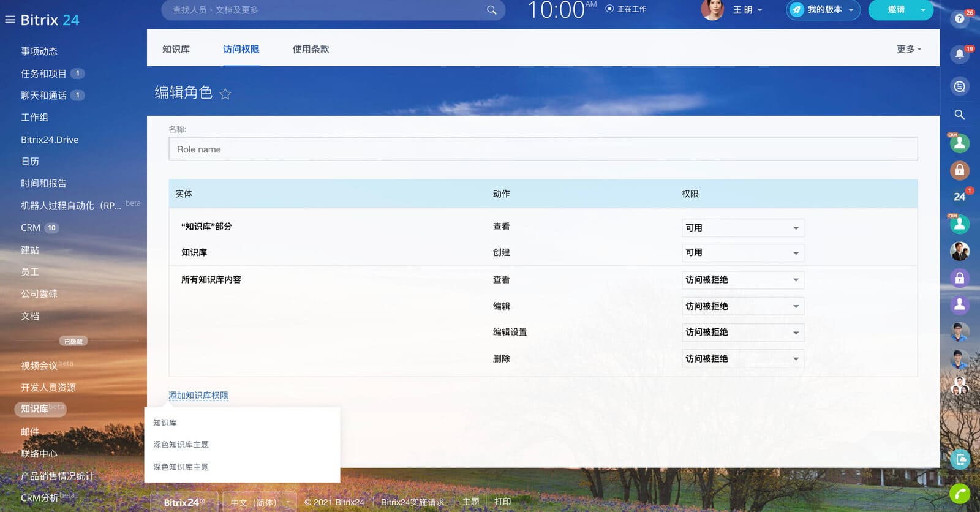Open 邮件 in left sidebar

[30, 432]
